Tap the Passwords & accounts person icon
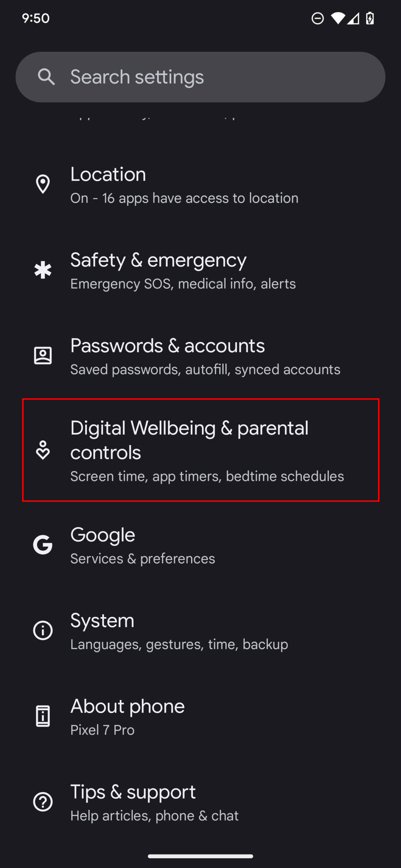Viewport: 401px width, 868px height. point(43,356)
